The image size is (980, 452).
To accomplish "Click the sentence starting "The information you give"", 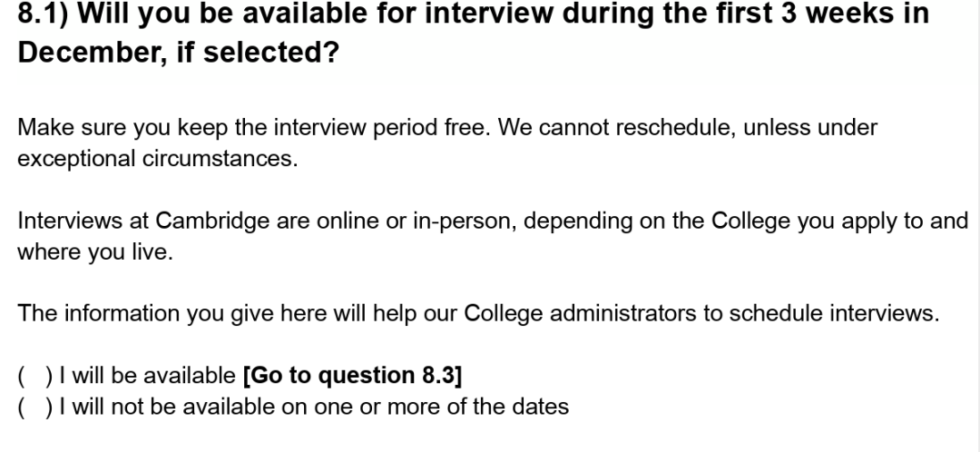I will click(272, 313).
